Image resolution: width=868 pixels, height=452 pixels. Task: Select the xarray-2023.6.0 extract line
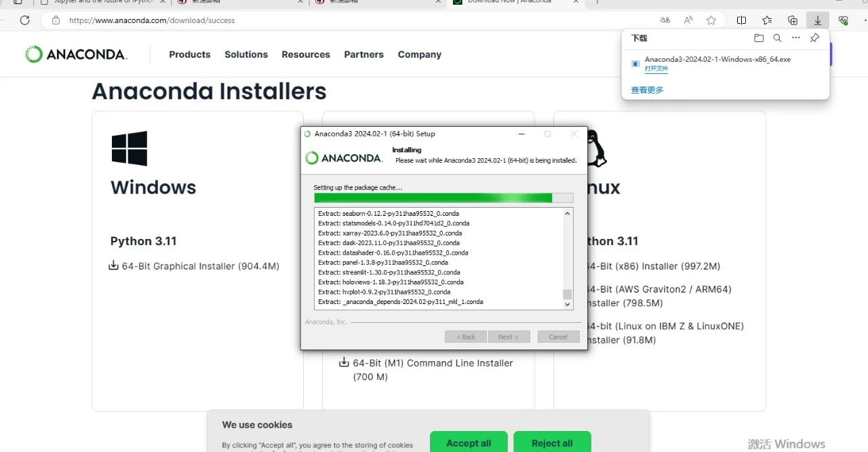[390, 233]
